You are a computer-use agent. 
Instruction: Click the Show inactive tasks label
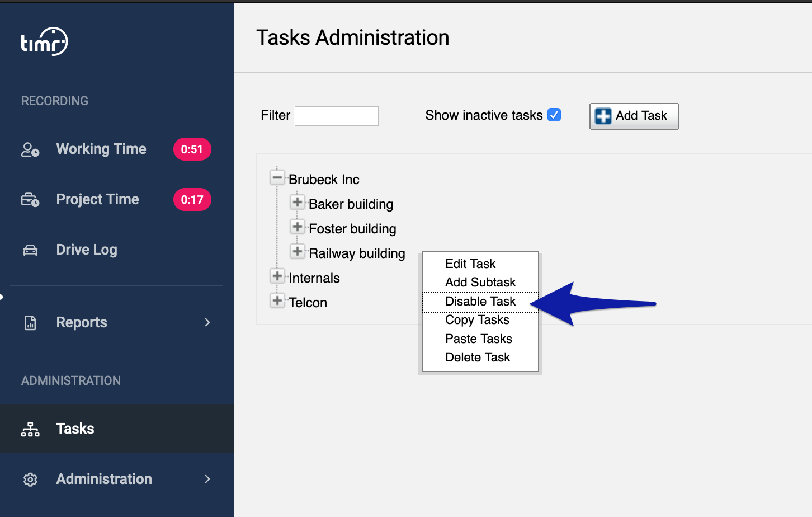[x=484, y=115]
